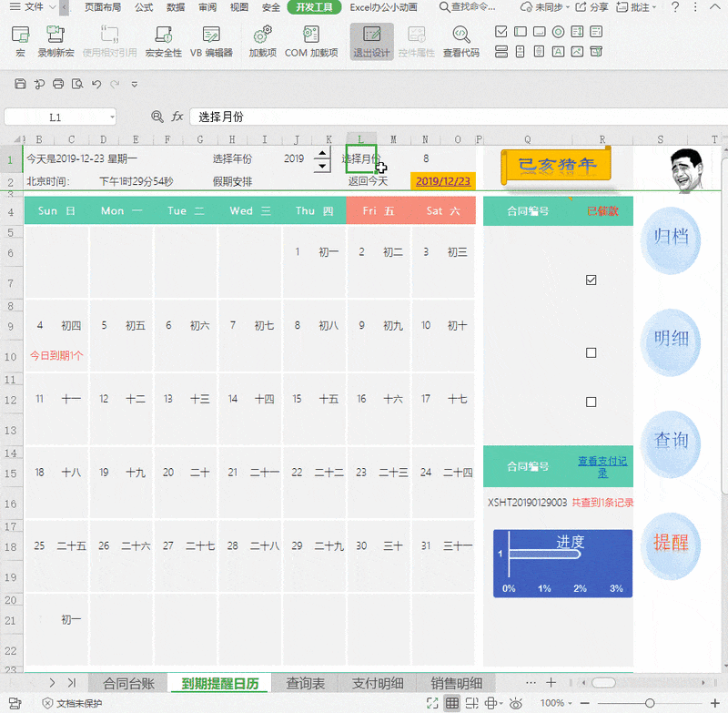Open 宏安全性 macro security settings

tap(163, 40)
